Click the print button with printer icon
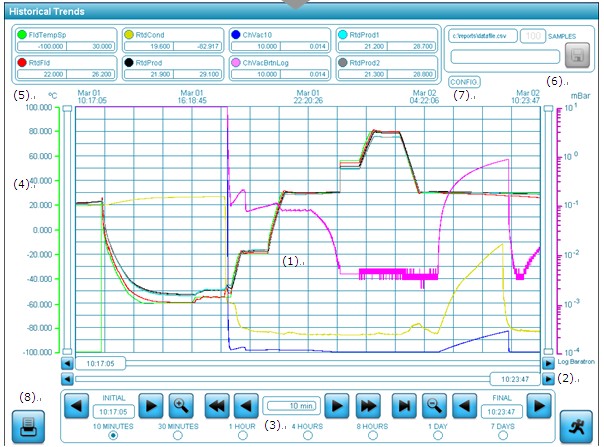 pyautogui.click(x=28, y=427)
